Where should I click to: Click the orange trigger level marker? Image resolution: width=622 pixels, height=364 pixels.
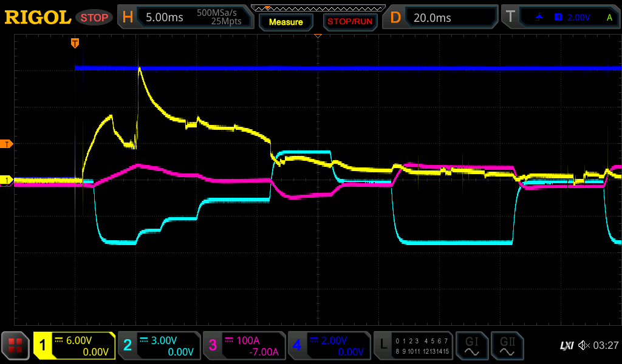[x=7, y=144]
